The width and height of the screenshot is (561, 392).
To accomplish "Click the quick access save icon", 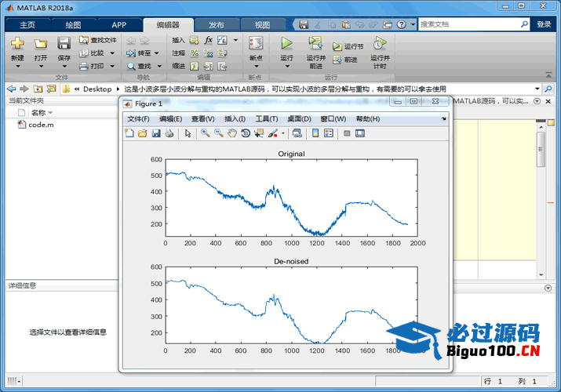I will pyautogui.click(x=304, y=24).
